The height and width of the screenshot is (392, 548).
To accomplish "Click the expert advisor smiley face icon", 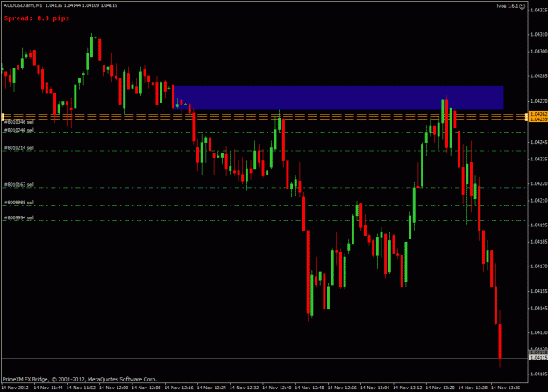I will coord(522,6).
